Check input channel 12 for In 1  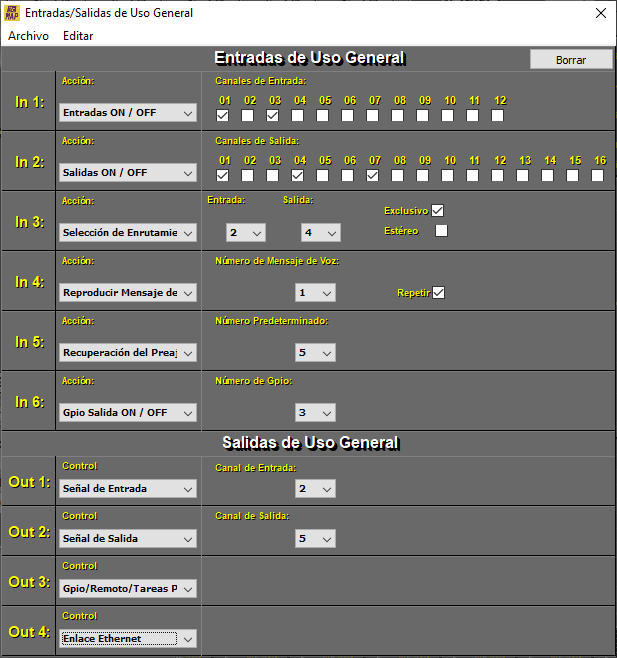click(497, 116)
